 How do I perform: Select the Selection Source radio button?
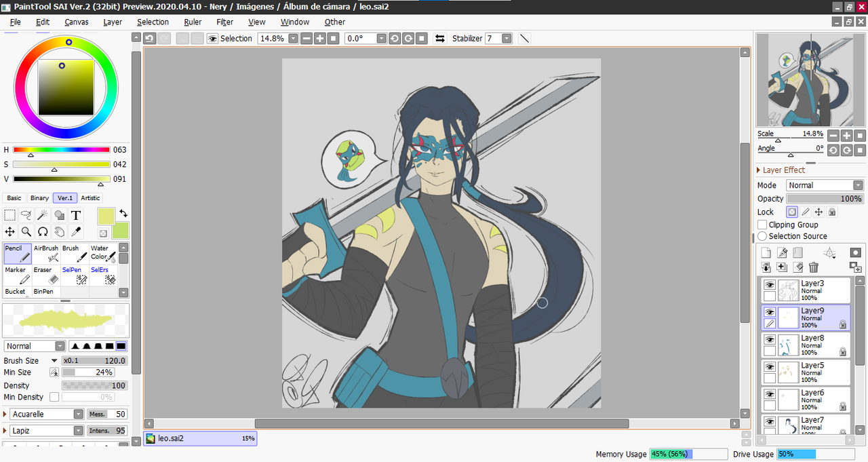(762, 236)
